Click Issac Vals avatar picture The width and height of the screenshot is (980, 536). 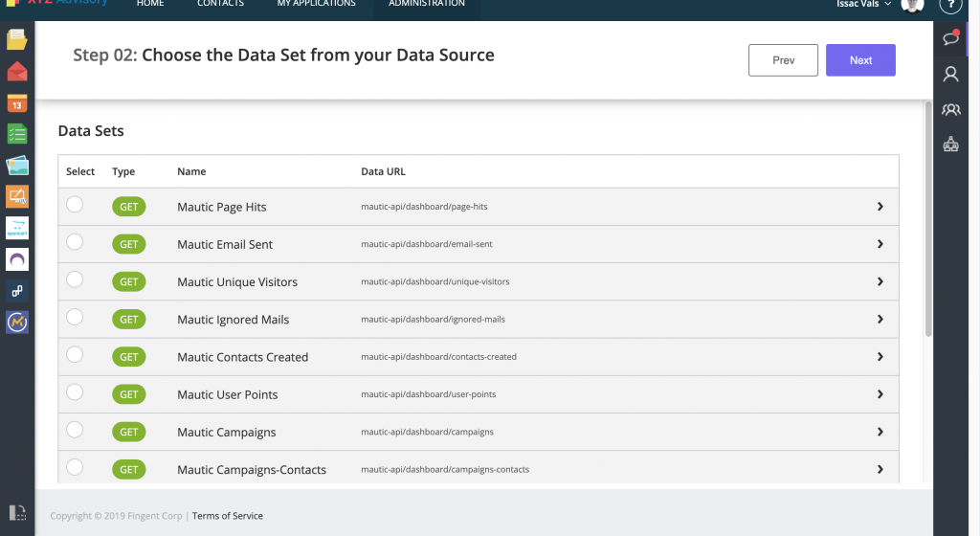[912, 5]
